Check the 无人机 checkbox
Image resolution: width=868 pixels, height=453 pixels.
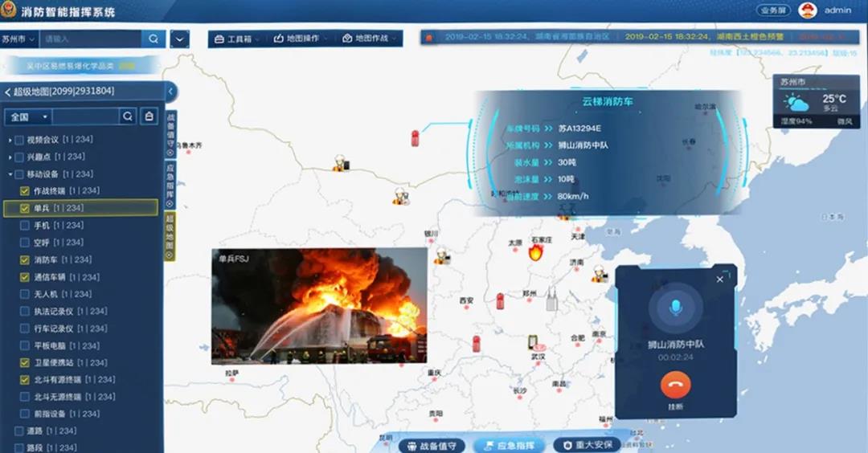[x=25, y=294]
